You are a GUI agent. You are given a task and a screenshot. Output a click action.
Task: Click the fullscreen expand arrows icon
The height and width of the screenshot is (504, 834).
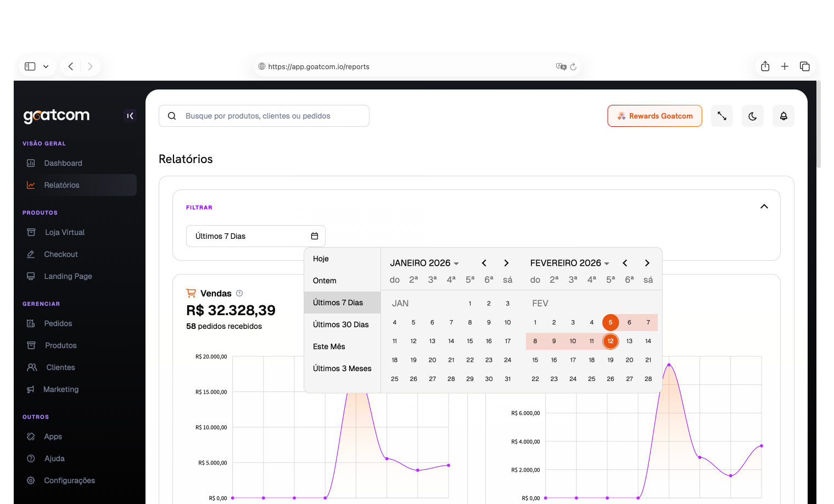coord(721,116)
